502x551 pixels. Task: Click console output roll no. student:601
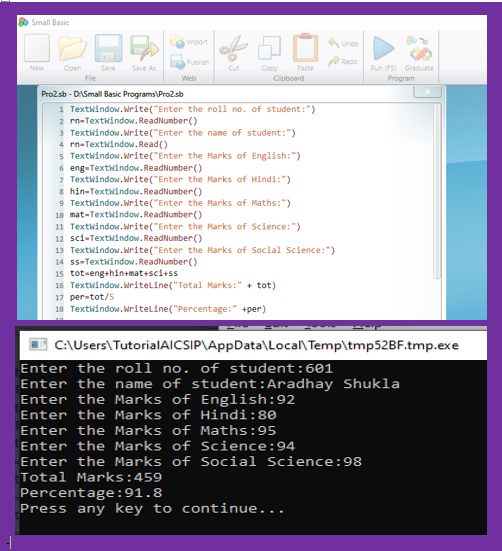click(x=177, y=369)
